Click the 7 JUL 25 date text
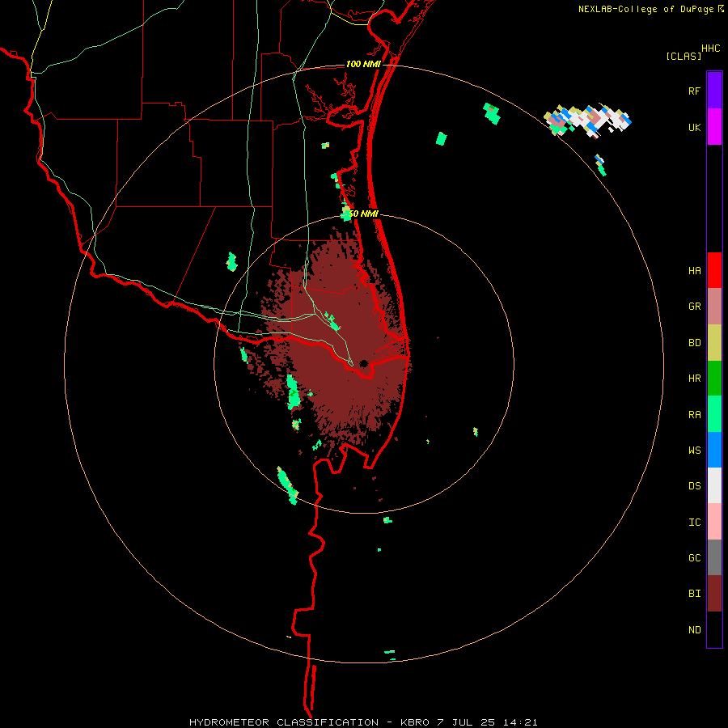Image resolution: width=728 pixels, height=728 pixels. 467,722
